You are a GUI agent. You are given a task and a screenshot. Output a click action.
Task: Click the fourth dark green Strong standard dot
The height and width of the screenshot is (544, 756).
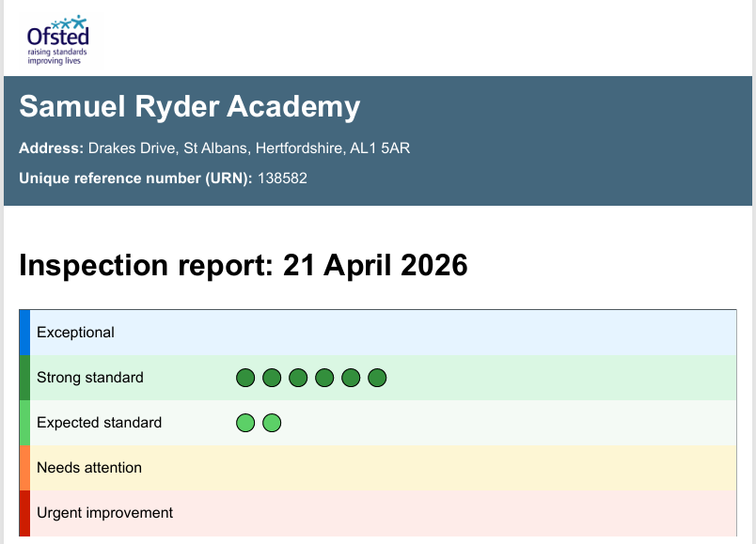click(324, 378)
